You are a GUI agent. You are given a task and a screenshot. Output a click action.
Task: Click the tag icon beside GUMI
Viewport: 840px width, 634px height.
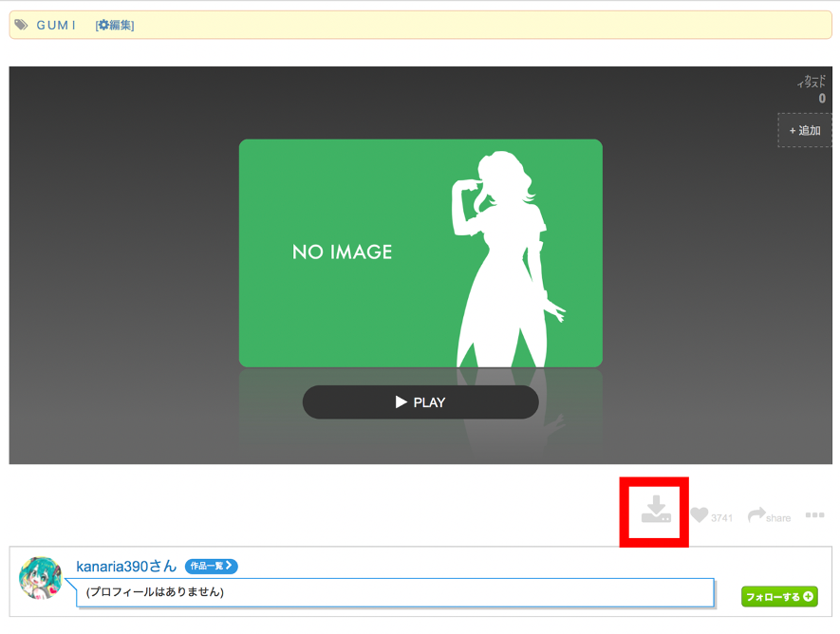[x=21, y=25]
